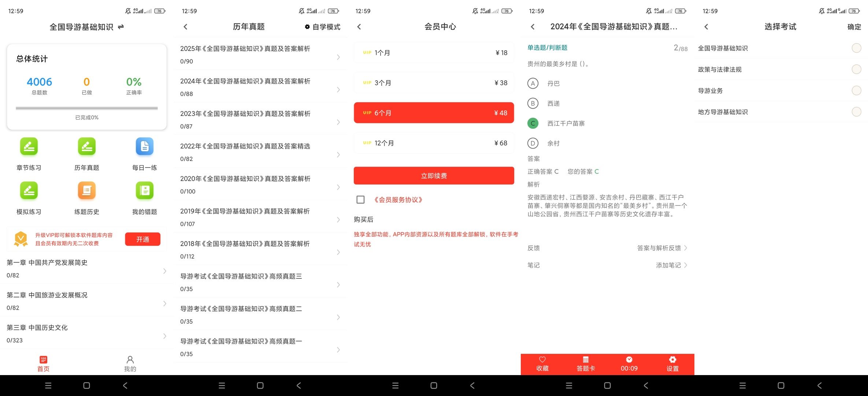
Task: Select radio for 地方导游基础知识
Action: tap(856, 112)
